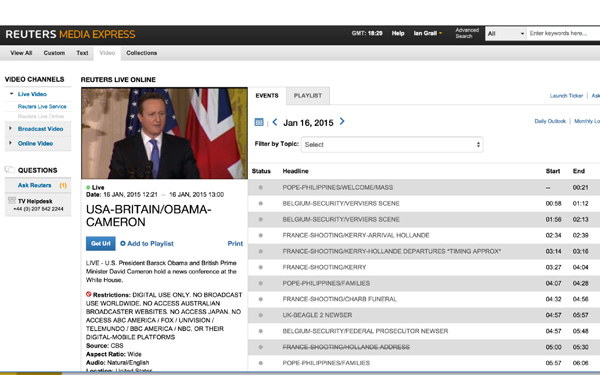
Task: Open the POPE-PHILIPPINES/WELCOME/MASS event
Action: tap(338, 188)
